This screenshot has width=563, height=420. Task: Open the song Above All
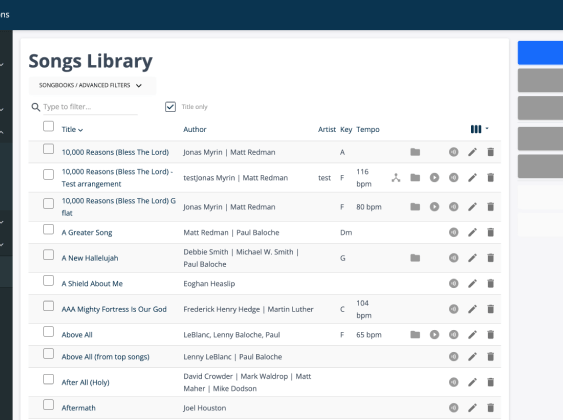77,335
